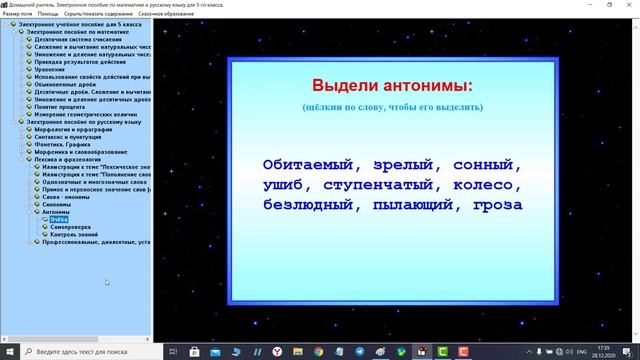Open the 'Сказочное образование' menu
640x360 pixels.
point(166,14)
